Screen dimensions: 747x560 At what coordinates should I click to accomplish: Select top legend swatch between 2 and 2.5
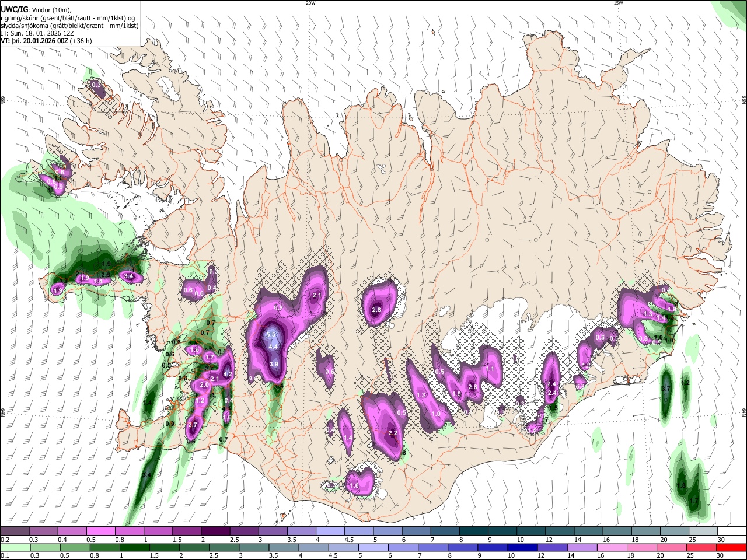point(215,531)
